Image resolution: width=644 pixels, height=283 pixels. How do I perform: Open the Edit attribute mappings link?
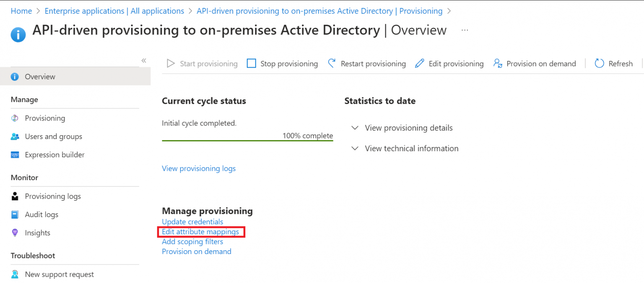pyautogui.click(x=201, y=231)
